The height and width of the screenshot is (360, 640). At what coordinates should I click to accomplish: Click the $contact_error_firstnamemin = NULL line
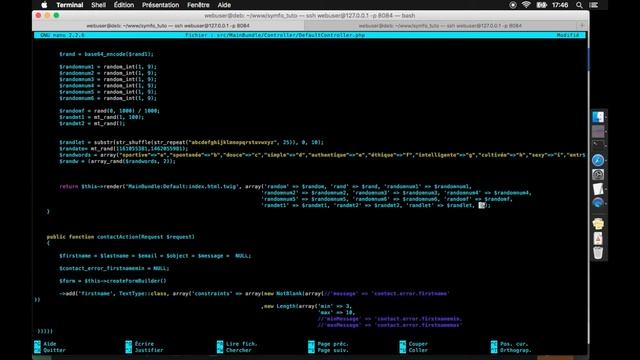point(114,268)
